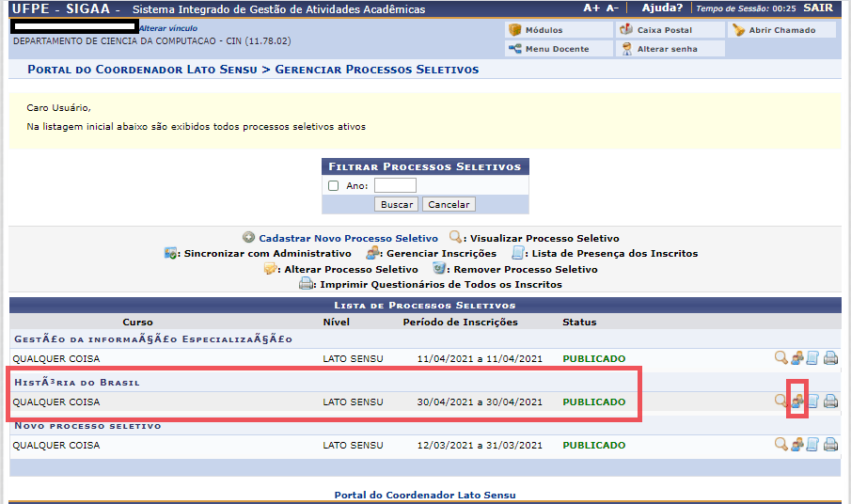Open the Menu Docente

click(556, 49)
